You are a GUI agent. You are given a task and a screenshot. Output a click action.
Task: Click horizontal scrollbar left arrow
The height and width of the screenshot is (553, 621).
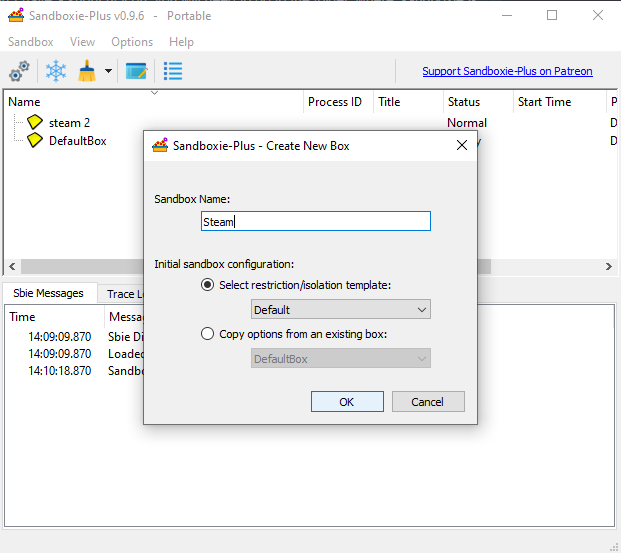(x=12, y=266)
